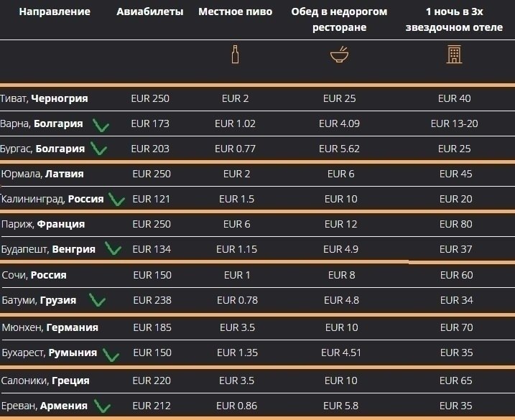Screen dimensions: 515x420
Task: Open the Тиват, Черногория destination
Action: (x=45, y=98)
